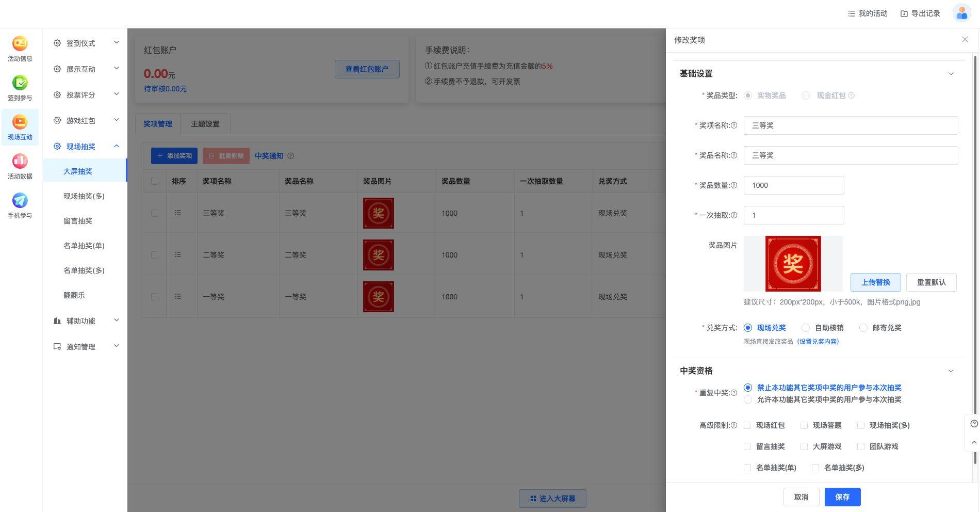
Task: Select 邮寄兑奖 redemption method
Action: 863,328
